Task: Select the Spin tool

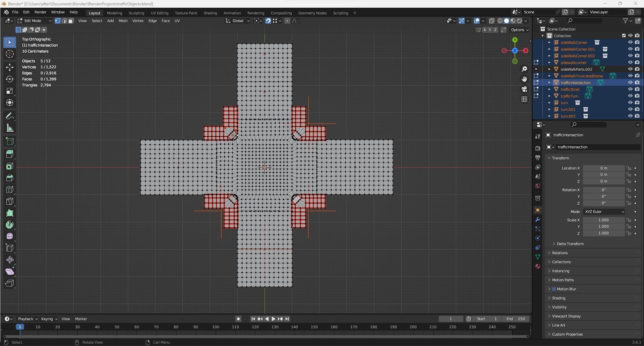Action: click(x=10, y=225)
